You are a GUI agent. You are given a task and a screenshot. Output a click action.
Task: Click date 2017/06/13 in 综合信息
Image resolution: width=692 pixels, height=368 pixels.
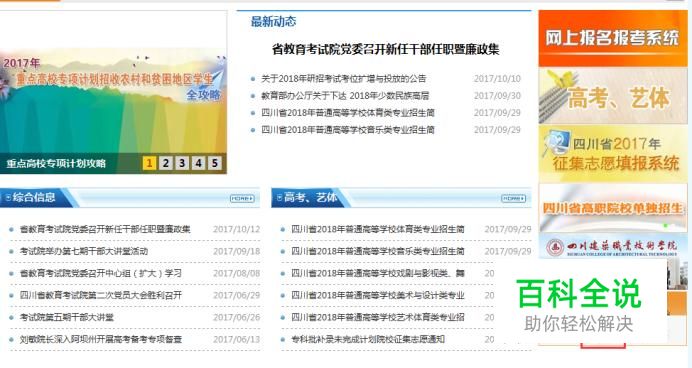click(x=237, y=339)
